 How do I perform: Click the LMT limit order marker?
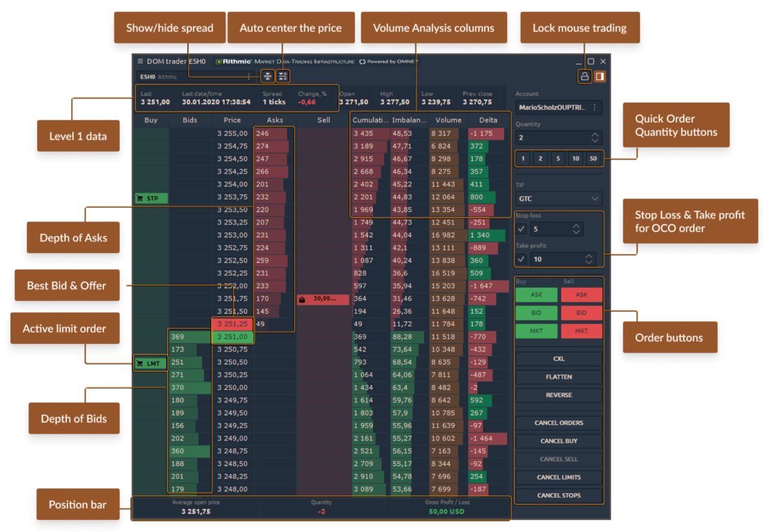[149, 362]
